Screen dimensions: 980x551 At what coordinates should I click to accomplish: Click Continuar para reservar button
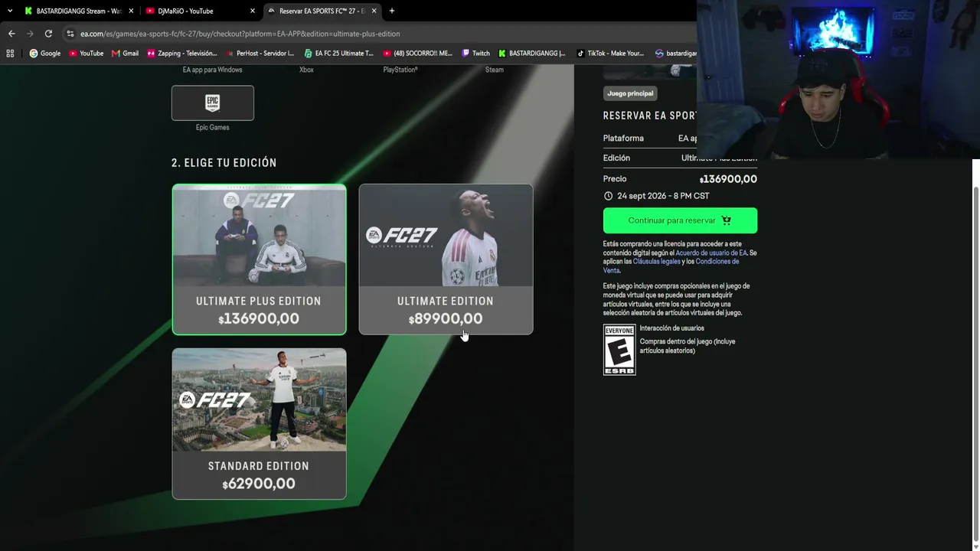coord(680,220)
